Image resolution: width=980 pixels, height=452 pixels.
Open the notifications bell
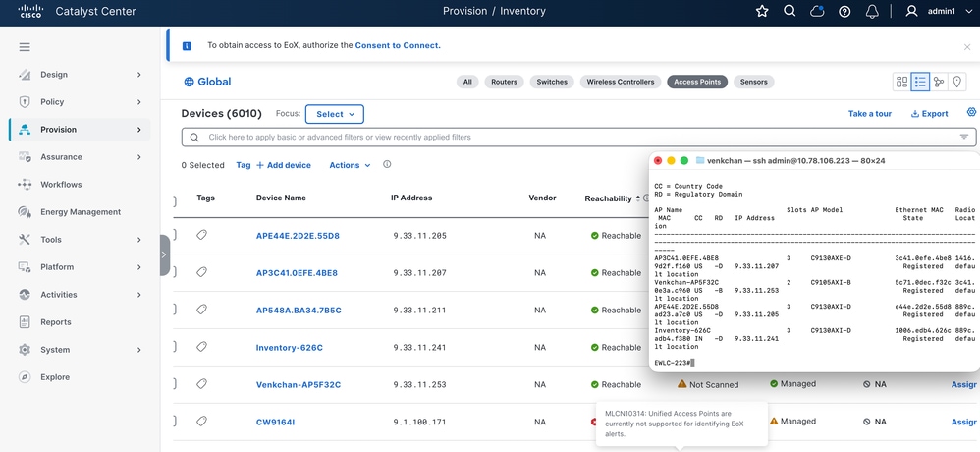[872, 11]
